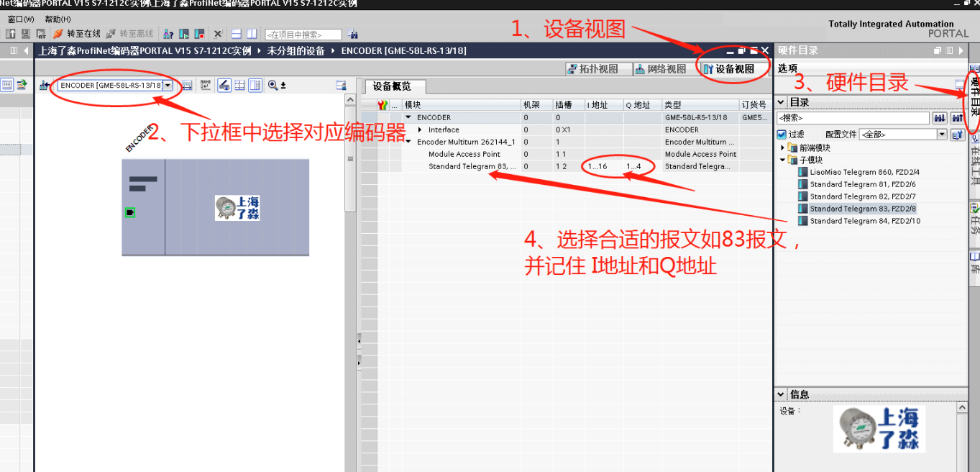This screenshot has height=472, width=980.
Task: Select Standard Telegram 81, PZD2/6
Action: click(x=863, y=184)
